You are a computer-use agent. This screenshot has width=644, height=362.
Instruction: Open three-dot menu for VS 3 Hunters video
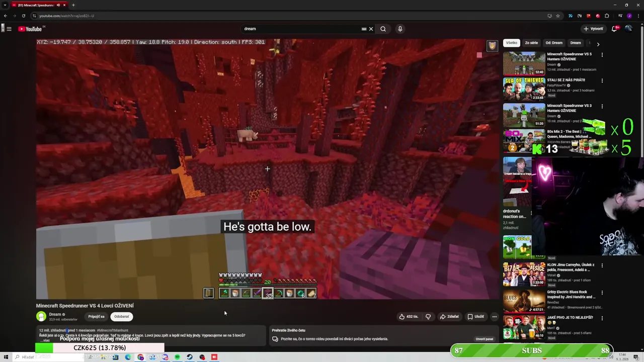(x=602, y=107)
